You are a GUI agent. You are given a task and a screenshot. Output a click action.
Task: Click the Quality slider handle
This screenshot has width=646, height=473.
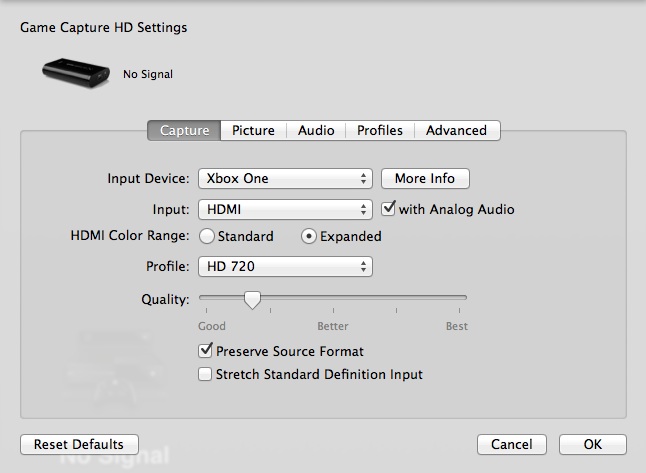point(253,298)
